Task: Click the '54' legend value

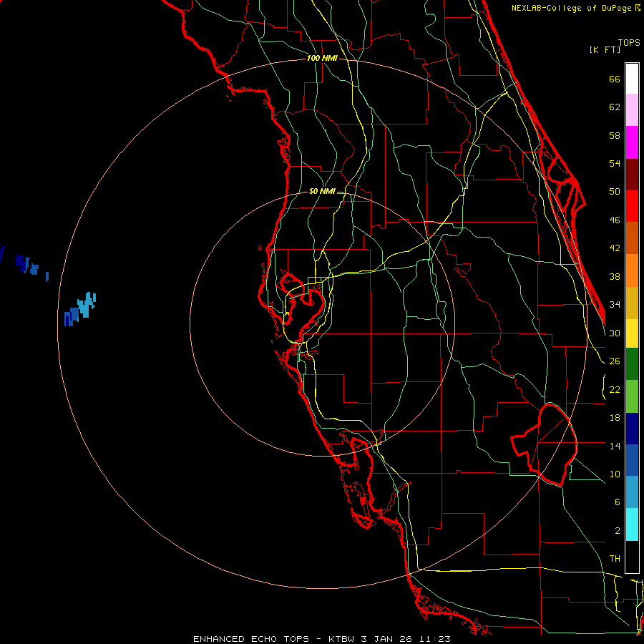Action: tap(615, 164)
